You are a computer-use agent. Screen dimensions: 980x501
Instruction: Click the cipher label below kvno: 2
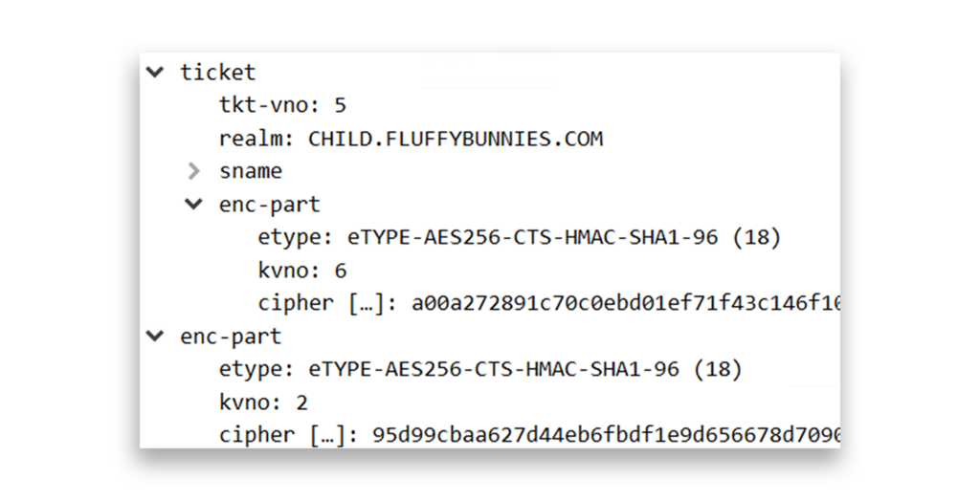tap(256, 435)
